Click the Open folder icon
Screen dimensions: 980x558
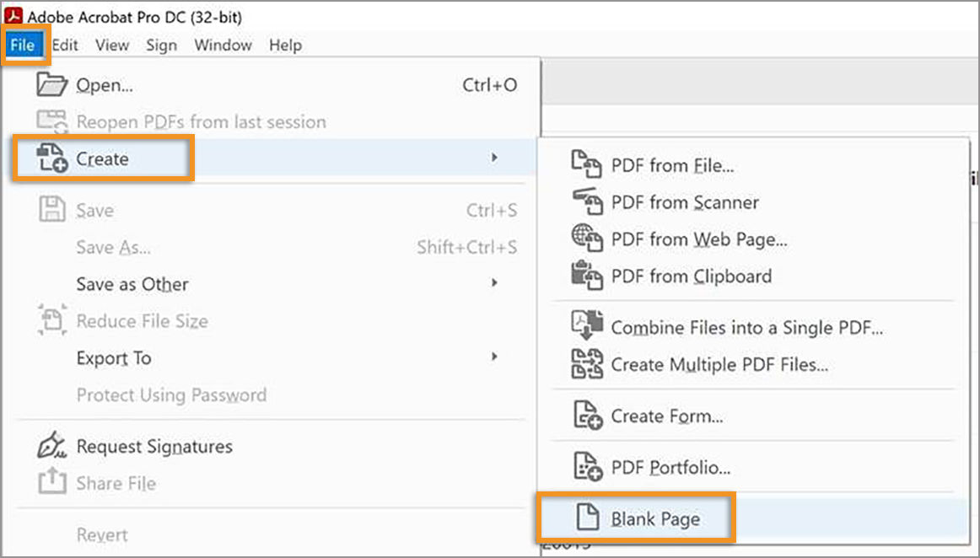click(x=52, y=84)
